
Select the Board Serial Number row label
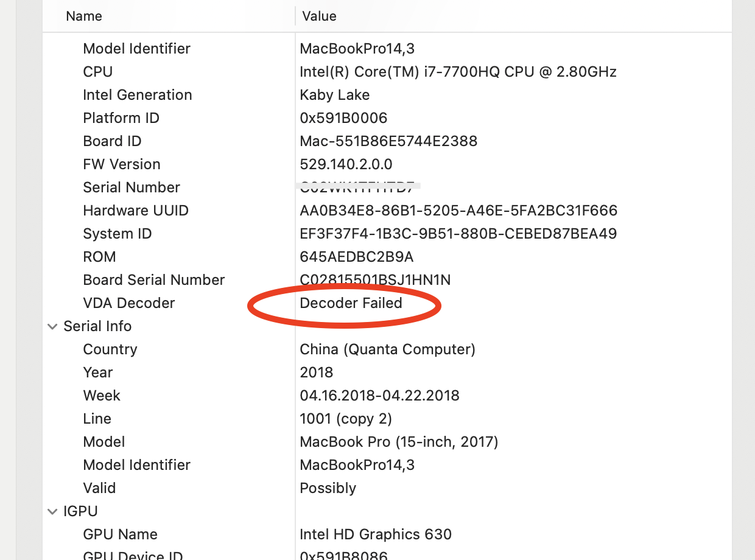click(x=154, y=280)
